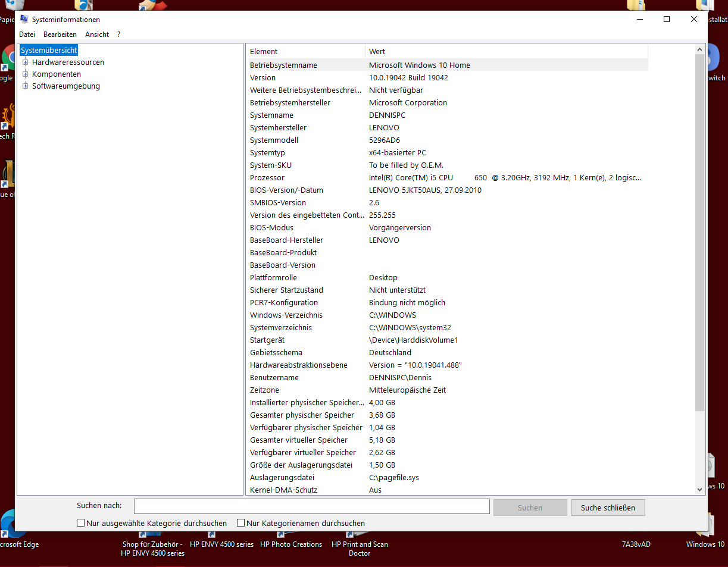Image resolution: width=728 pixels, height=567 pixels.
Task: Click the Wert column header
Action: [507, 52]
